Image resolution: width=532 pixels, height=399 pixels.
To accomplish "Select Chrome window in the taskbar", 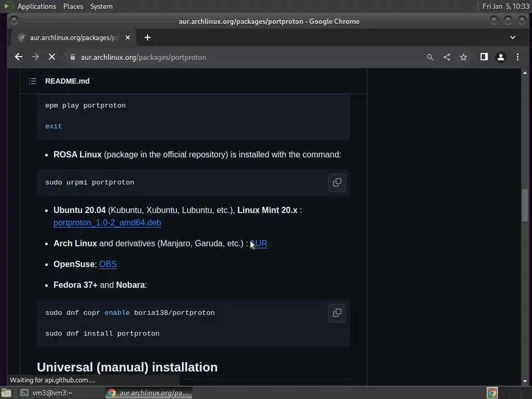I will click(x=149, y=393).
